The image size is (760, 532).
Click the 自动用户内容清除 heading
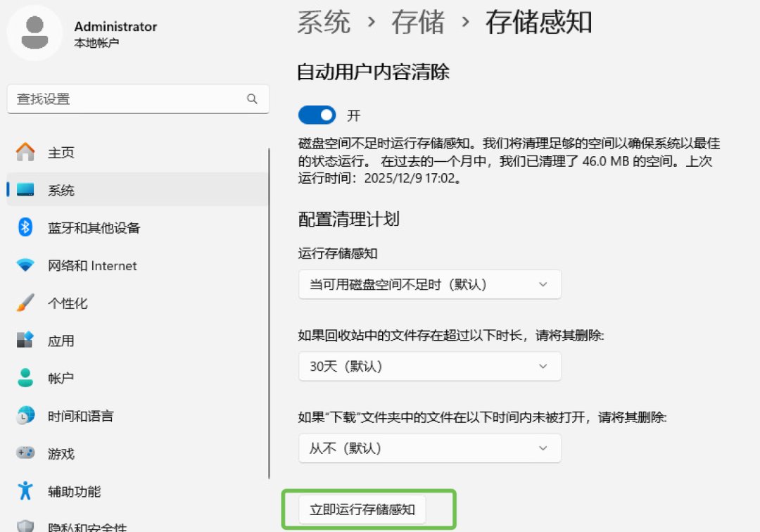tap(373, 72)
